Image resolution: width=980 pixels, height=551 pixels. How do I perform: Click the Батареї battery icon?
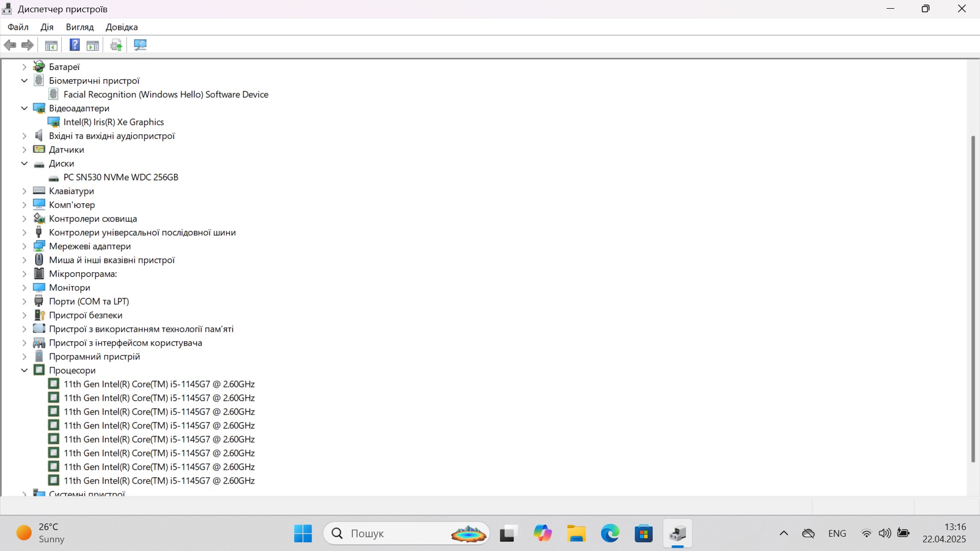click(39, 66)
